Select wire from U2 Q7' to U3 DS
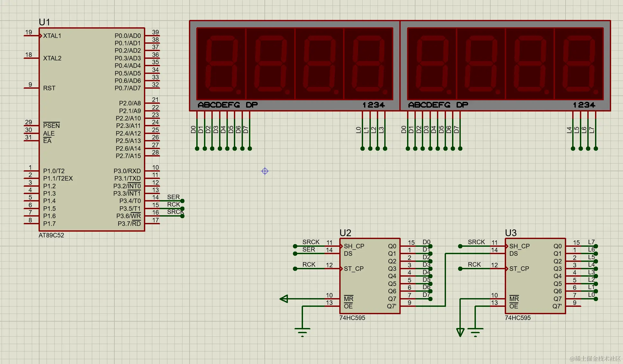The width and height of the screenshot is (623, 364). coord(445,280)
